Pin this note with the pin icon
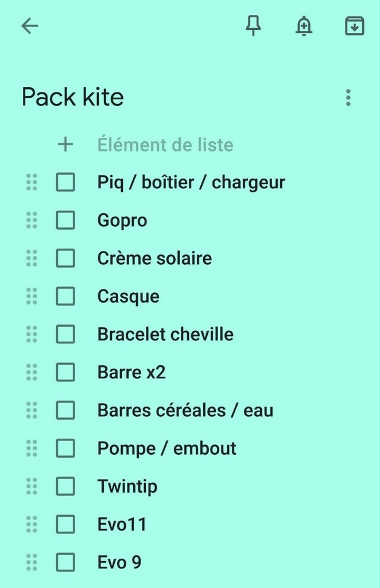380x588 pixels. (x=253, y=26)
